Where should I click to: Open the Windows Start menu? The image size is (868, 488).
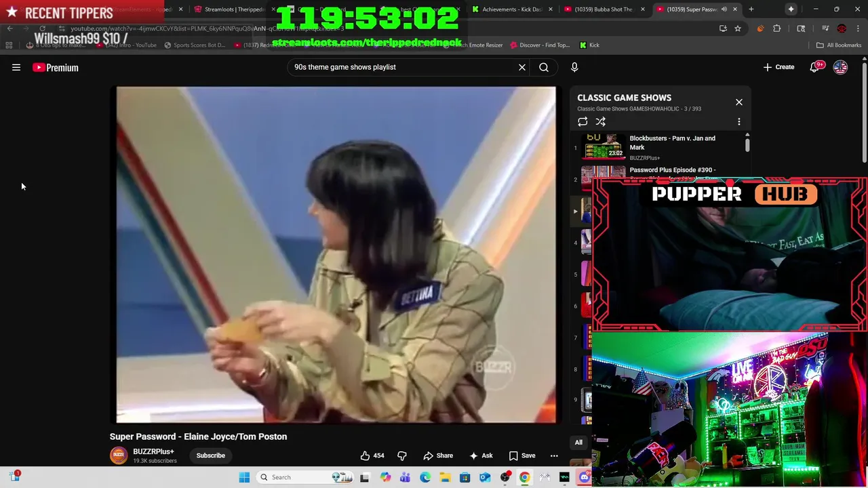(244, 477)
